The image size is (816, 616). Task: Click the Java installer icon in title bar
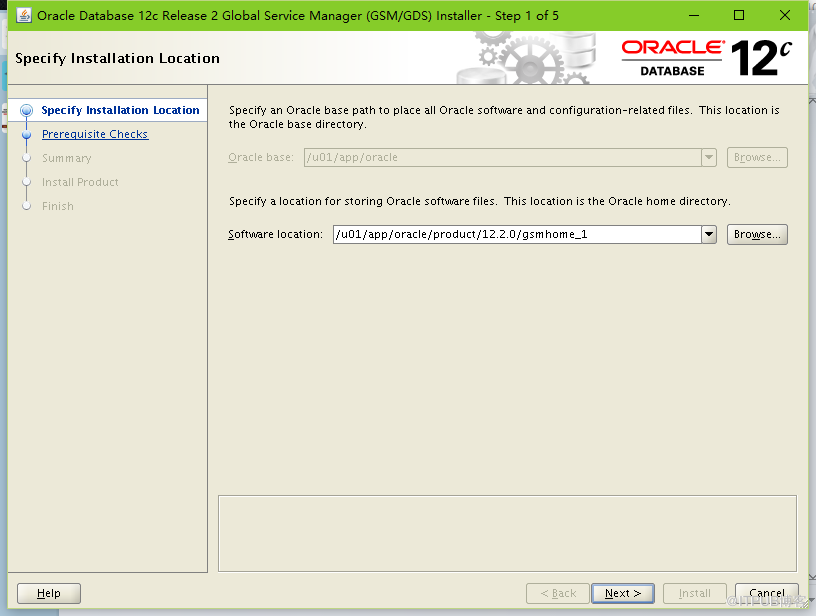click(x=23, y=15)
